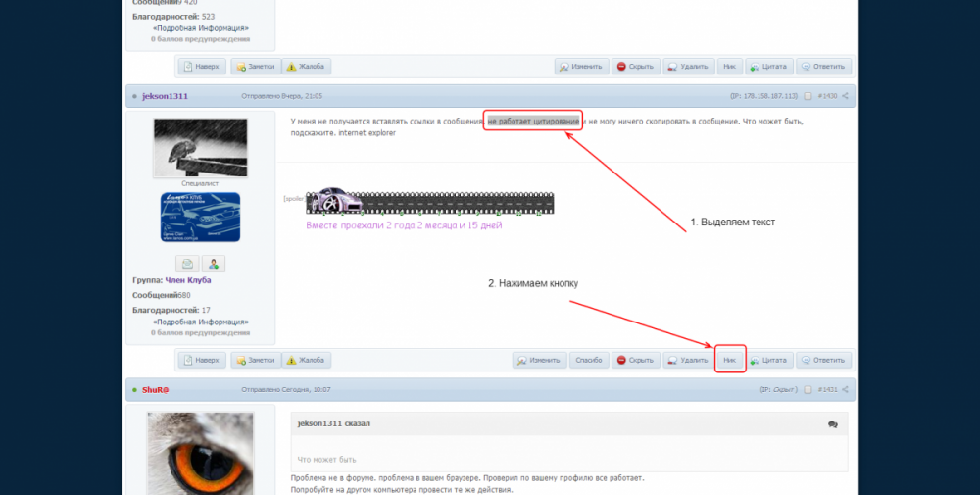Click the quote snapback icon in ShuR@'s quote box

(832, 424)
